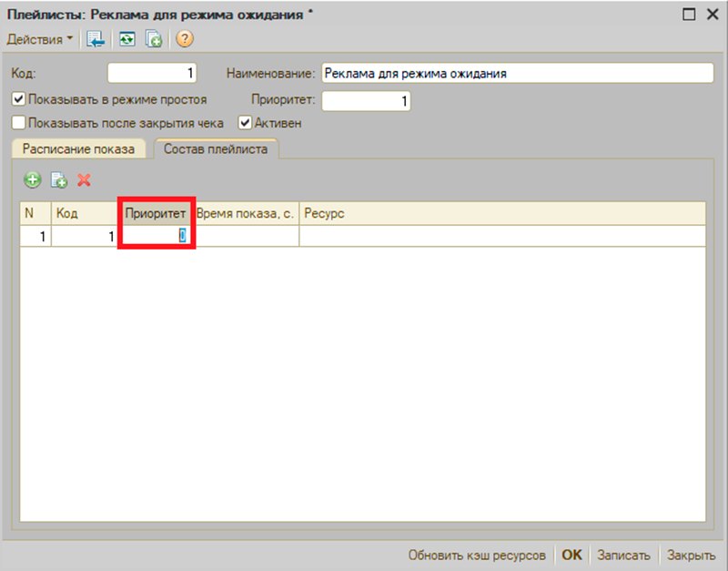Click the copy-document icon in top toolbar

pyautogui.click(x=153, y=39)
